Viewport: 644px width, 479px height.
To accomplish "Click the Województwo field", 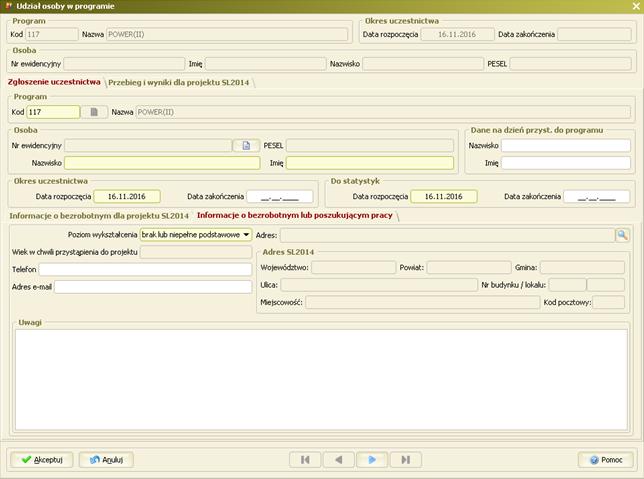I will [353, 267].
